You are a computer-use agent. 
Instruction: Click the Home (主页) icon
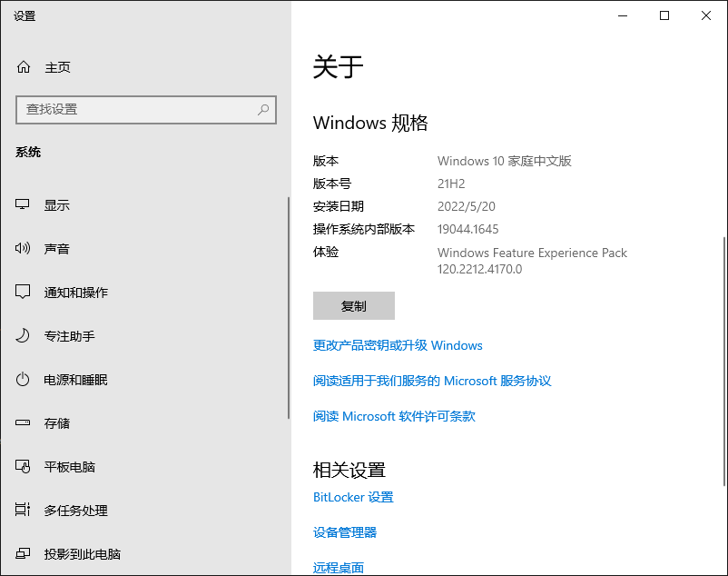(x=24, y=67)
